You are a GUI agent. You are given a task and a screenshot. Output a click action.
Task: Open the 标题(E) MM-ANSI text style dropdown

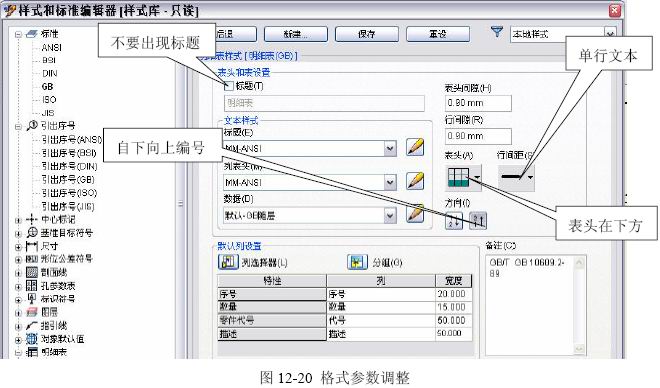point(390,148)
